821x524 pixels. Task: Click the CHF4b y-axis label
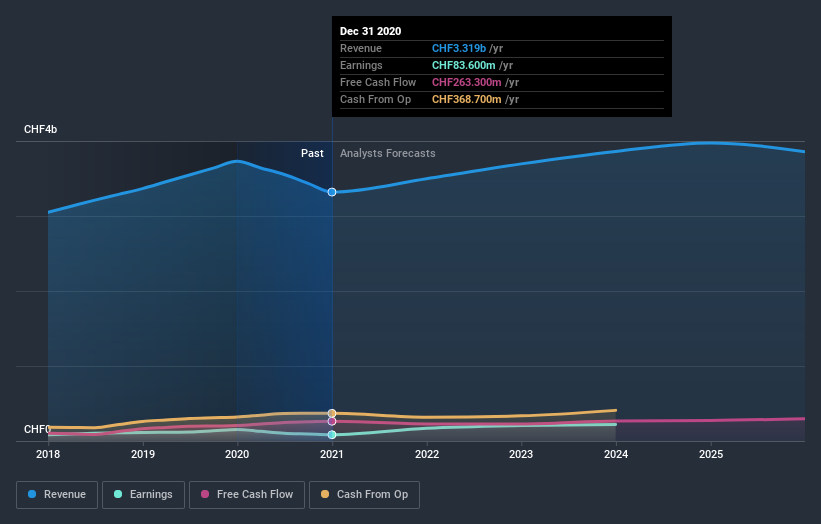(x=40, y=129)
